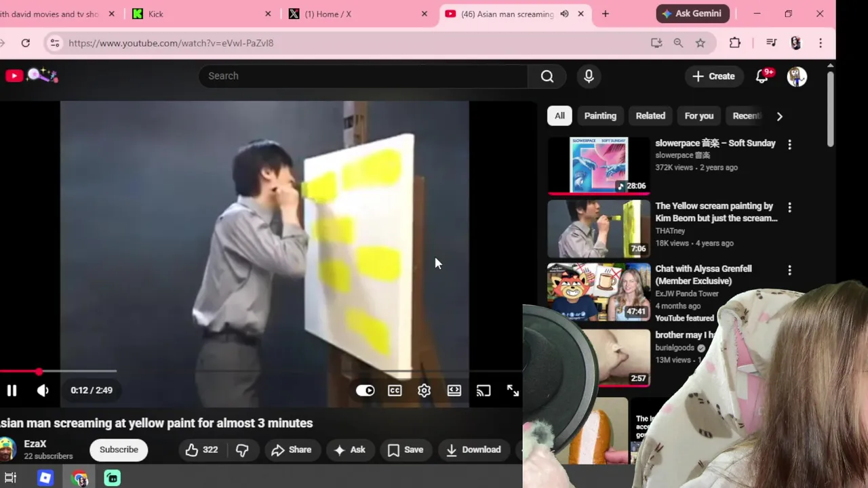This screenshot has height=488, width=868.
Task: Switch to the david movies and tv shows tab
Action: click(60, 14)
